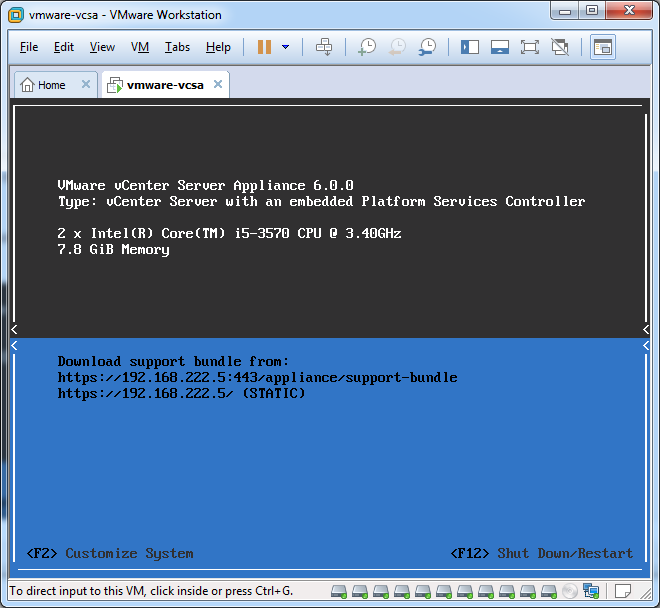
Task: Click F2 Customize System in the console
Action: [x=110, y=553]
